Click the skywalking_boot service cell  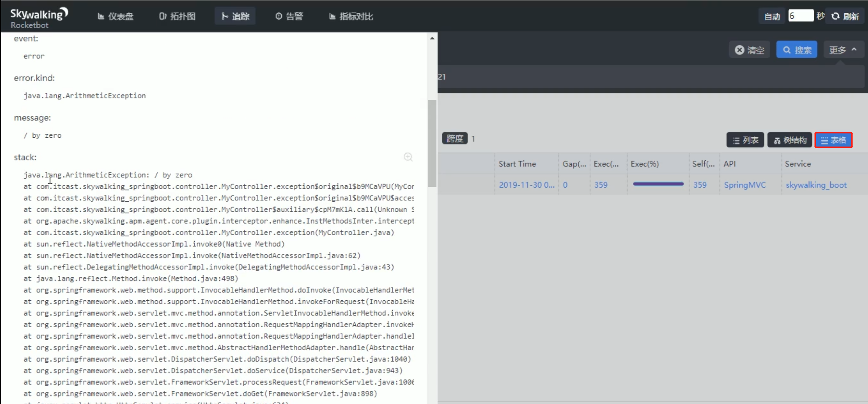pyautogui.click(x=816, y=185)
